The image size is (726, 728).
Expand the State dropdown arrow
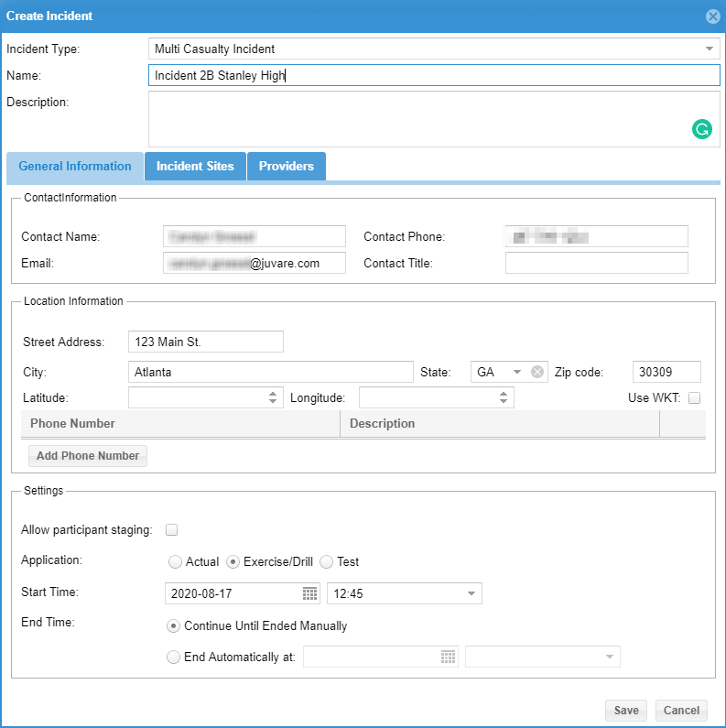517,372
